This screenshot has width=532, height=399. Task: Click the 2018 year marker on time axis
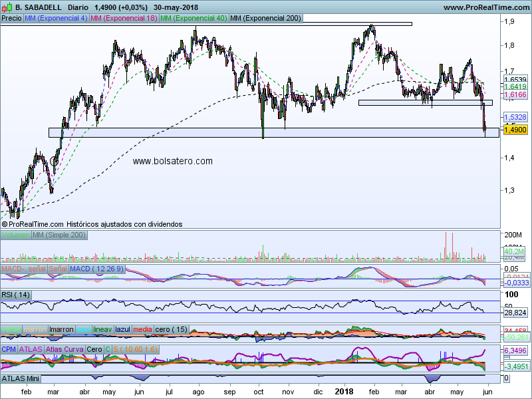click(344, 393)
